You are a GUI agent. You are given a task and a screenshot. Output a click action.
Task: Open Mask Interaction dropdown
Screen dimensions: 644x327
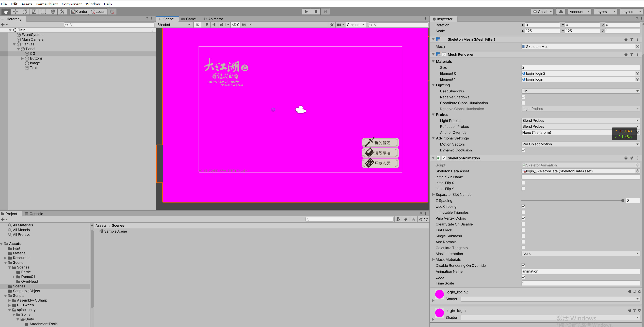(581, 254)
